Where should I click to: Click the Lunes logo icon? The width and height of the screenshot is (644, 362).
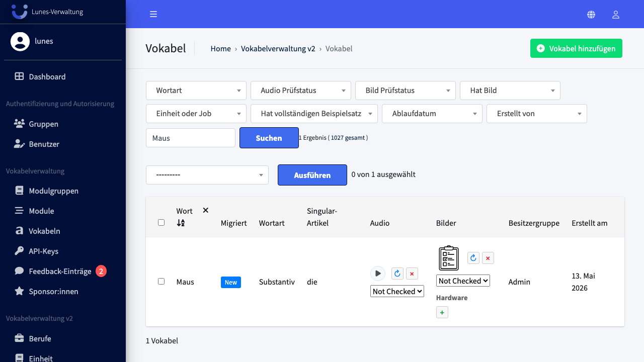point(20,12)
